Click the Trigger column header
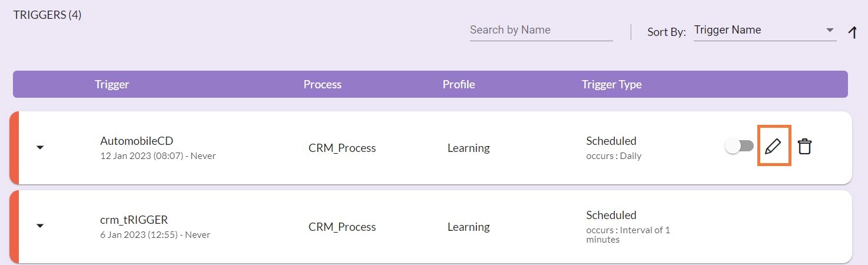The image size is (868, 265). (112, 84)
